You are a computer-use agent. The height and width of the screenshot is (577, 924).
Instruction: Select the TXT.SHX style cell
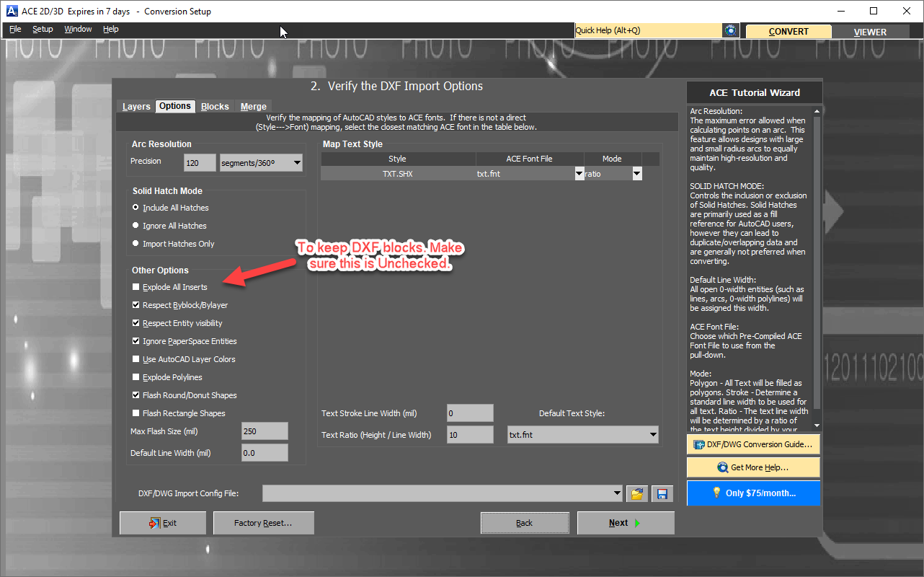397,174
